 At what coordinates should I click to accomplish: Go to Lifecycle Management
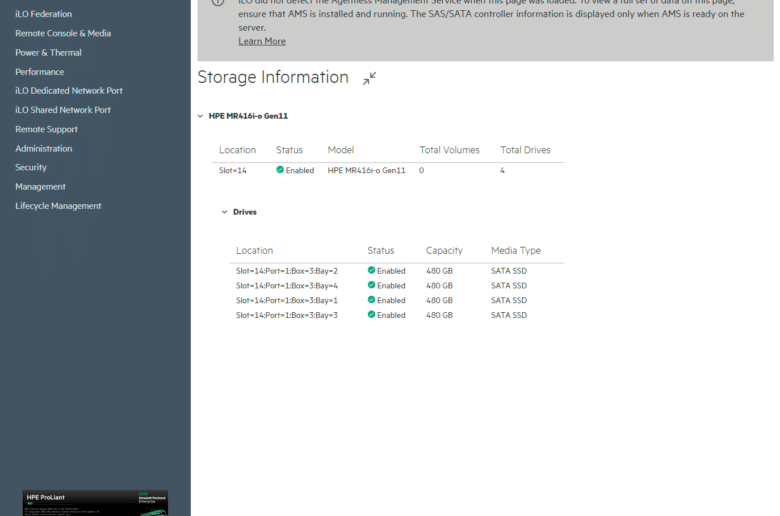[58, 206]
